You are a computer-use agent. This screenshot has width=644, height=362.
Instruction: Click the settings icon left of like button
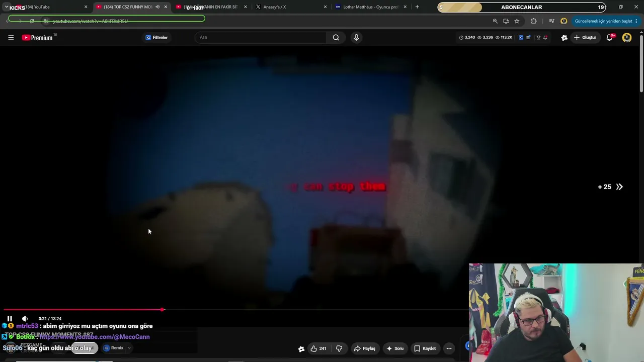(301, 349)
